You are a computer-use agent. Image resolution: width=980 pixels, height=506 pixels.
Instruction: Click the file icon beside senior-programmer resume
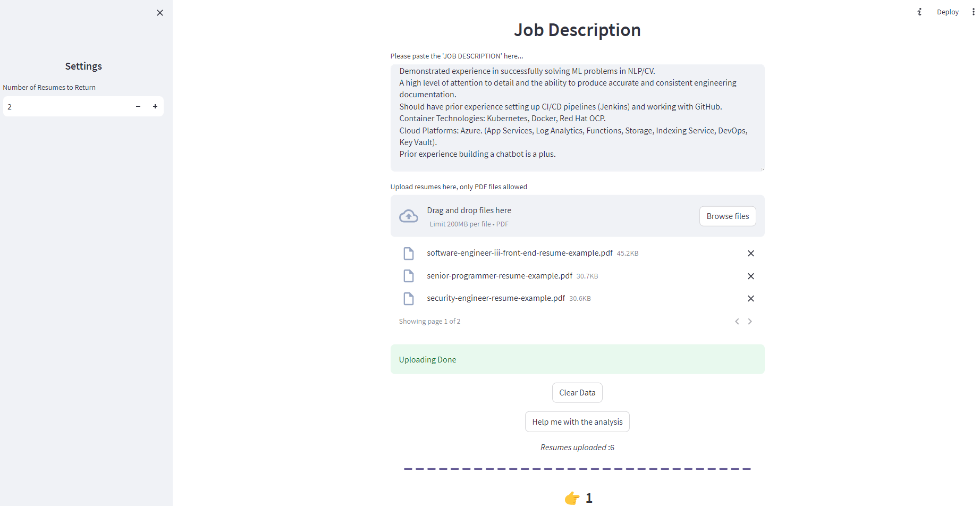(408, 276)
